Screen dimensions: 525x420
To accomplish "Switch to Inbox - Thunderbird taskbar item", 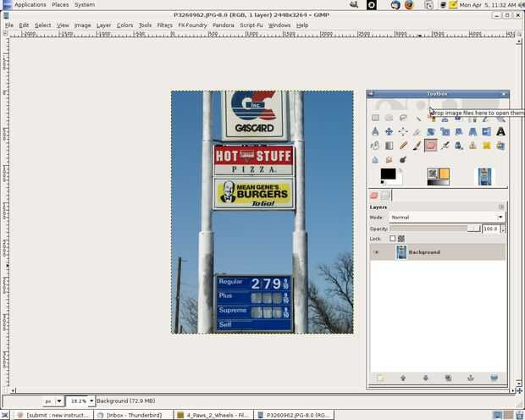I will point(134,415).
